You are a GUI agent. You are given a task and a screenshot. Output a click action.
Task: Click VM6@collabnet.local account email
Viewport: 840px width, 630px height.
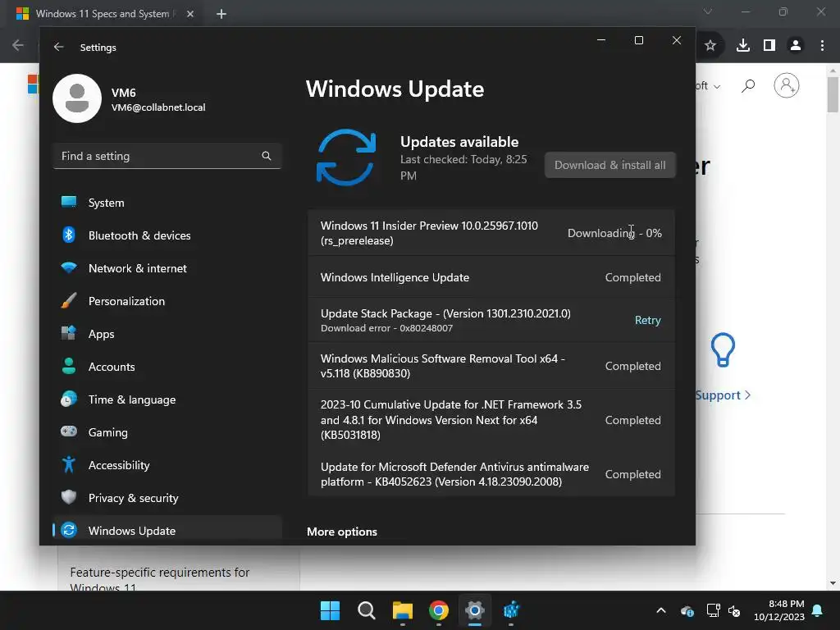pos(158,107)
